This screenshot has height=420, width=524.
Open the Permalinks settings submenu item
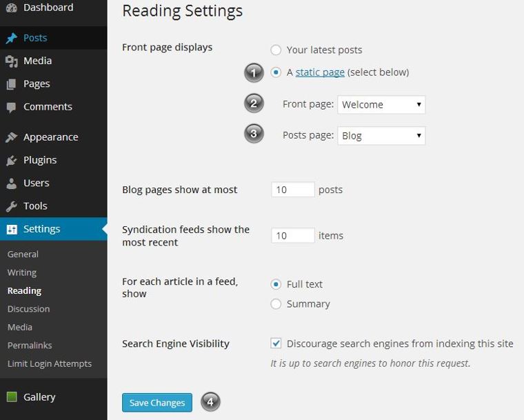30,346
